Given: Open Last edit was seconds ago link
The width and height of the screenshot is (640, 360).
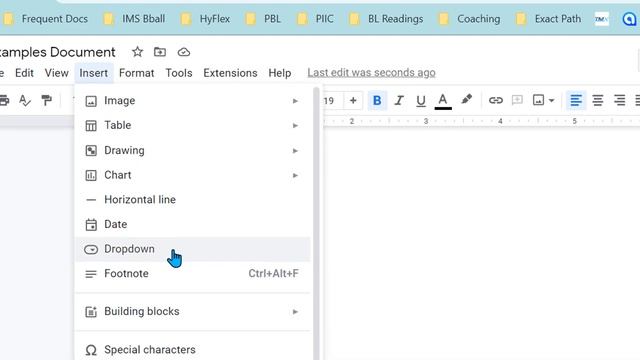Looking at the screenshot, I should coord(371,73).
